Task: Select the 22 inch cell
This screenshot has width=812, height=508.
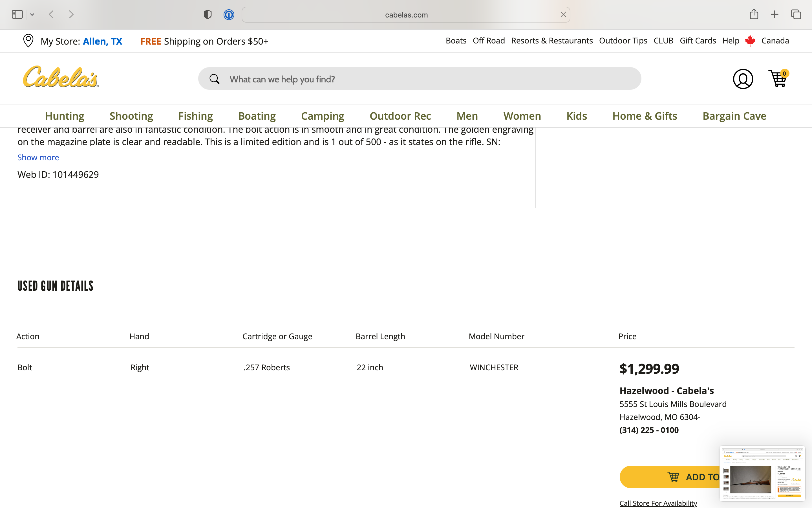Action: click(370, 367)
